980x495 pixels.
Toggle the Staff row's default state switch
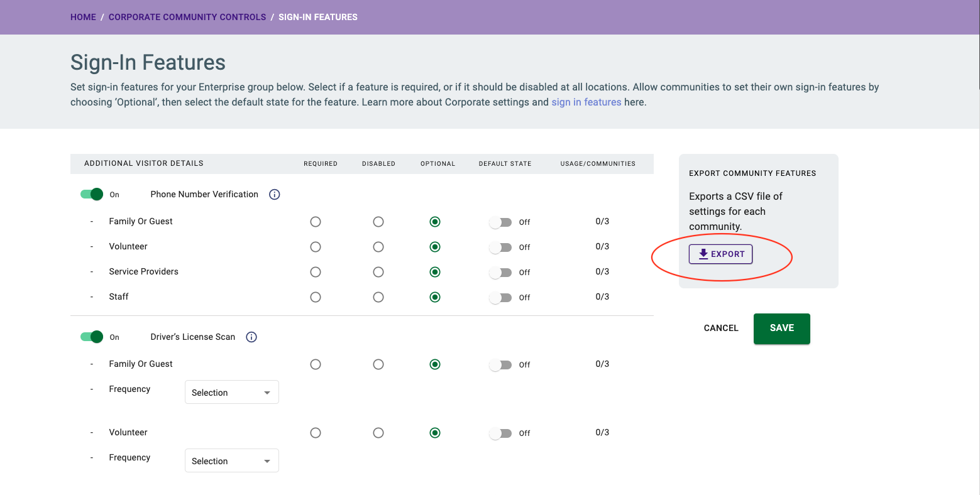click(x=500, y=297)
